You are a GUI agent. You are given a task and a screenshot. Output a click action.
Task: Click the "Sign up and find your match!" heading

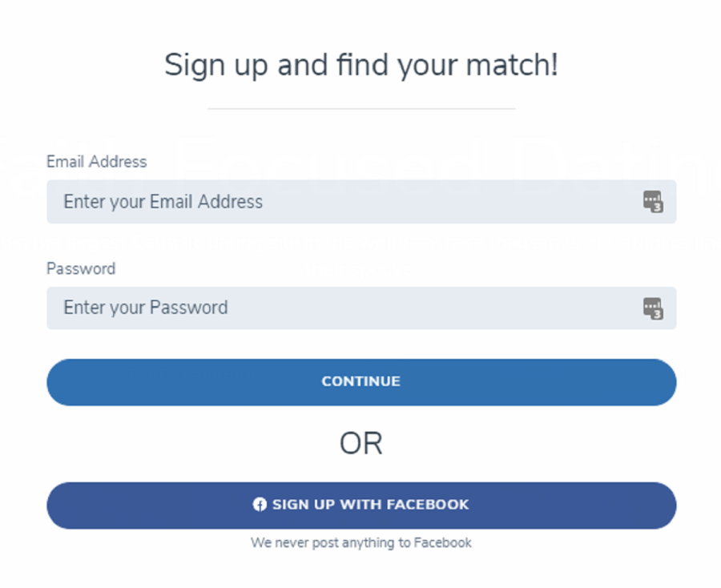(360, 64)
